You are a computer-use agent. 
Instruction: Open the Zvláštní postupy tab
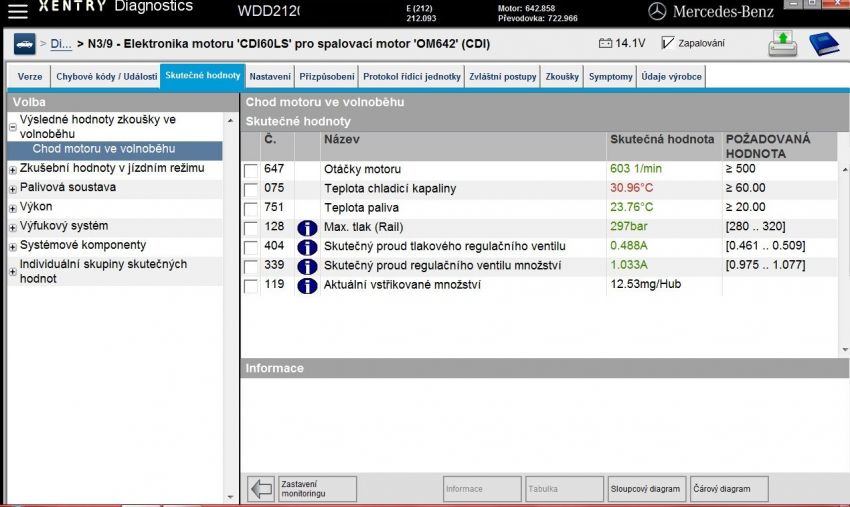click(503, 76)
